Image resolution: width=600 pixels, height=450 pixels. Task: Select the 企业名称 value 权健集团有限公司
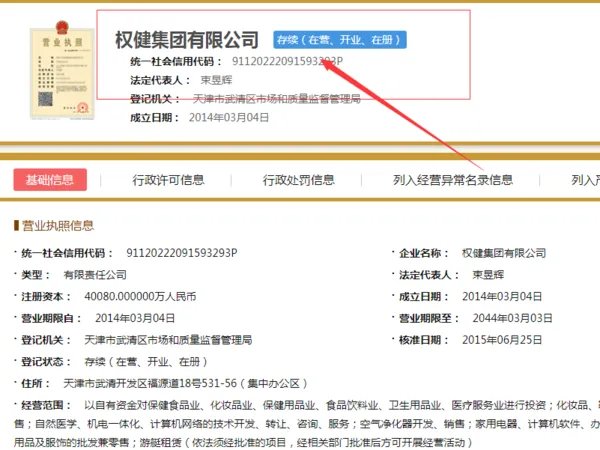(504, 253)
